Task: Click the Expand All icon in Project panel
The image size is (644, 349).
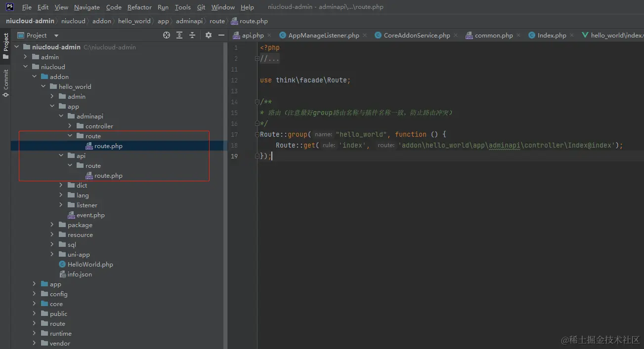Action: point(179,35)
